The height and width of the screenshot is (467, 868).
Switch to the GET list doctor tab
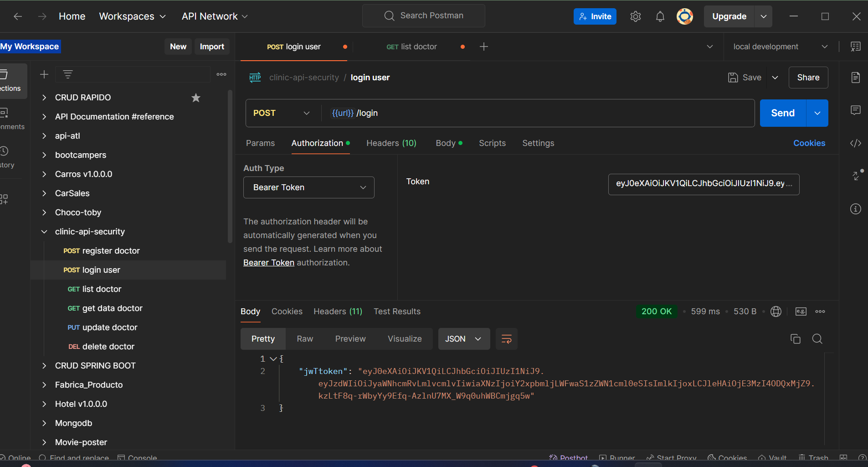[411, 47]
